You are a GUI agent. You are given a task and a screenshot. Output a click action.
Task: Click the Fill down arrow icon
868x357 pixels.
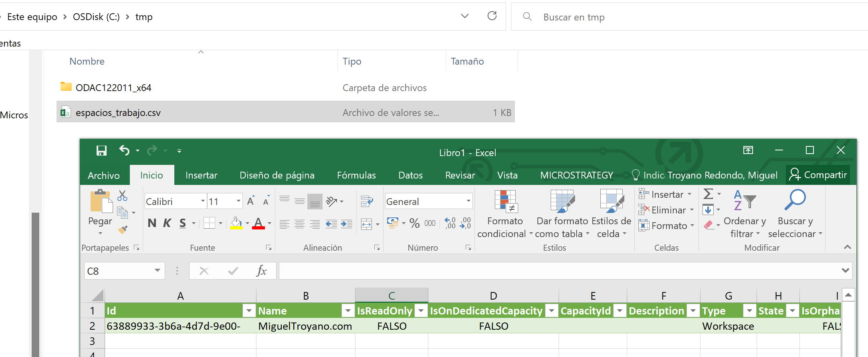tap(708, 209)
